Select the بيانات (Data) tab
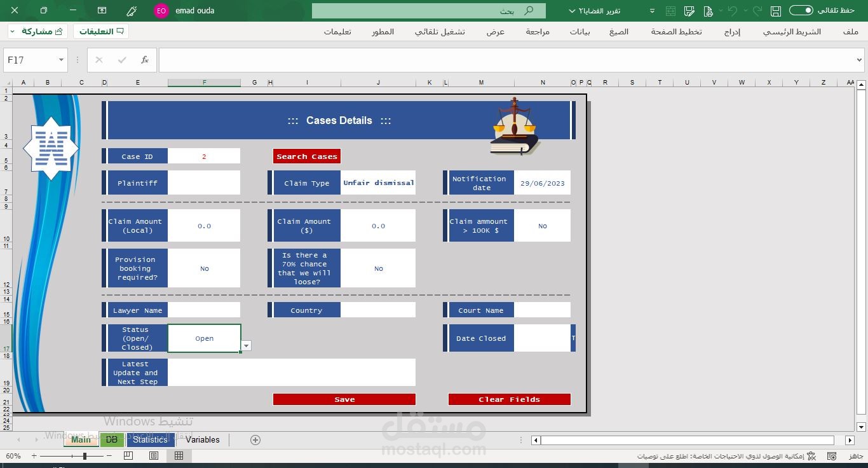The height and width of the screenshot is (468, 868). tap(580, 32)
